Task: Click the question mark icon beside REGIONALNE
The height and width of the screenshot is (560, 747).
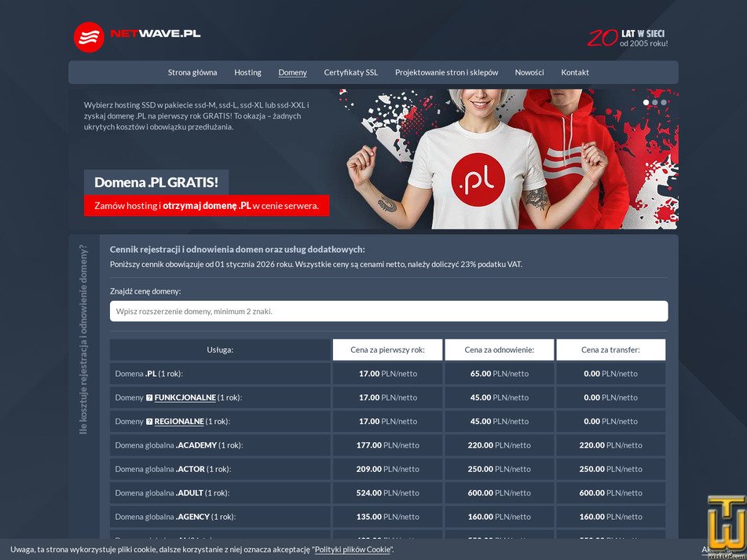Action: tap(150, 422)
